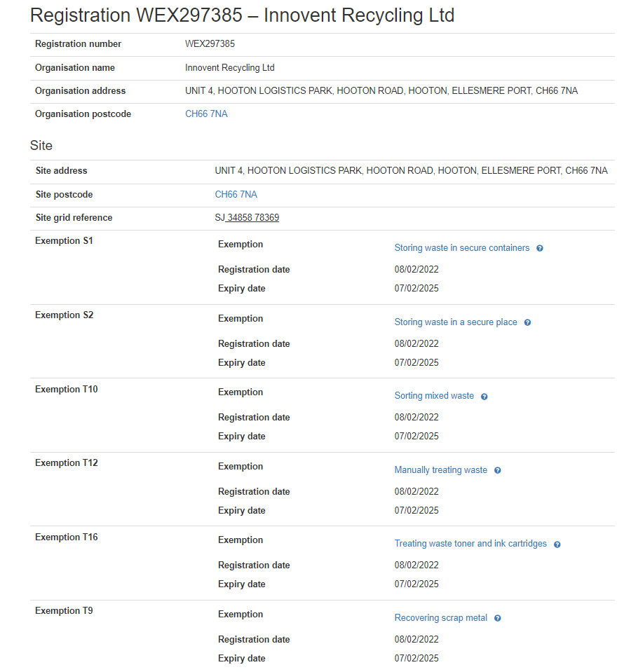This screenshot has height=672, width=643.
Task: Open help icon next to Sorting mixed waste
Action: (485, 397)
